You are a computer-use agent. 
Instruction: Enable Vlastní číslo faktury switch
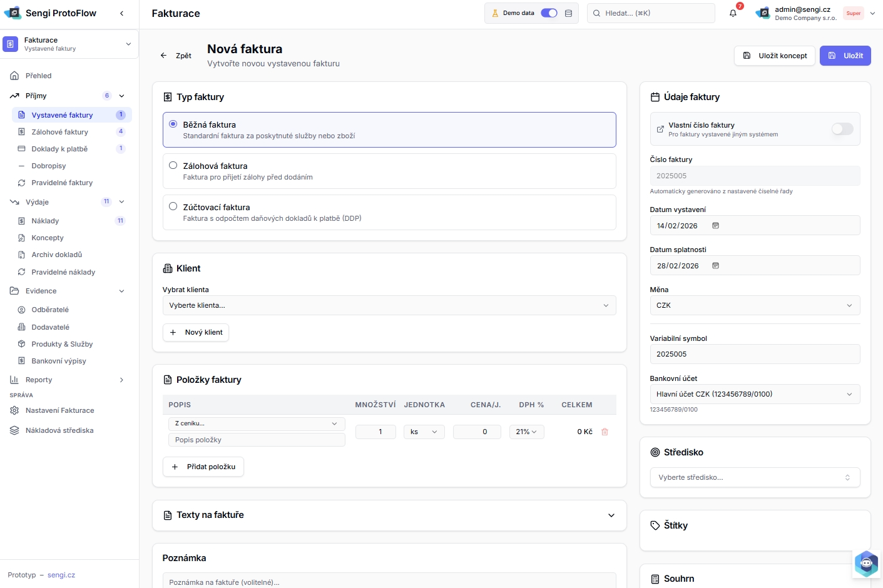point(842,129)
